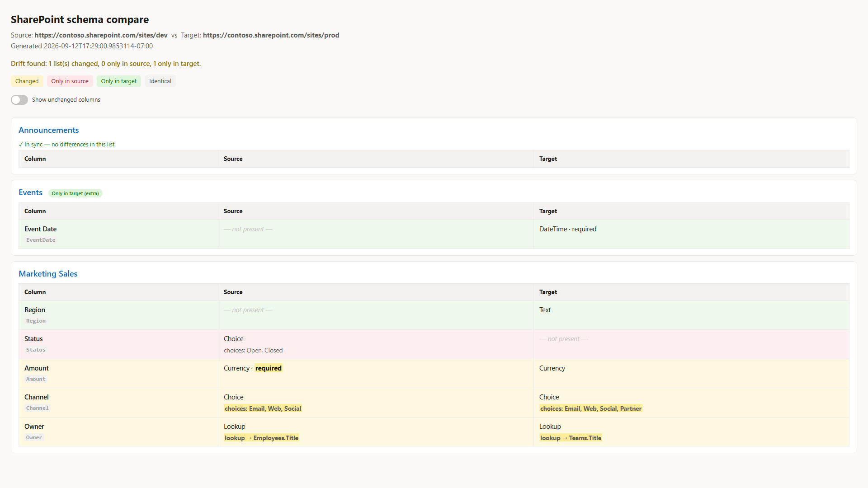
Task: Click choices ending in Partner target text
Action: (x=591, y=408)
